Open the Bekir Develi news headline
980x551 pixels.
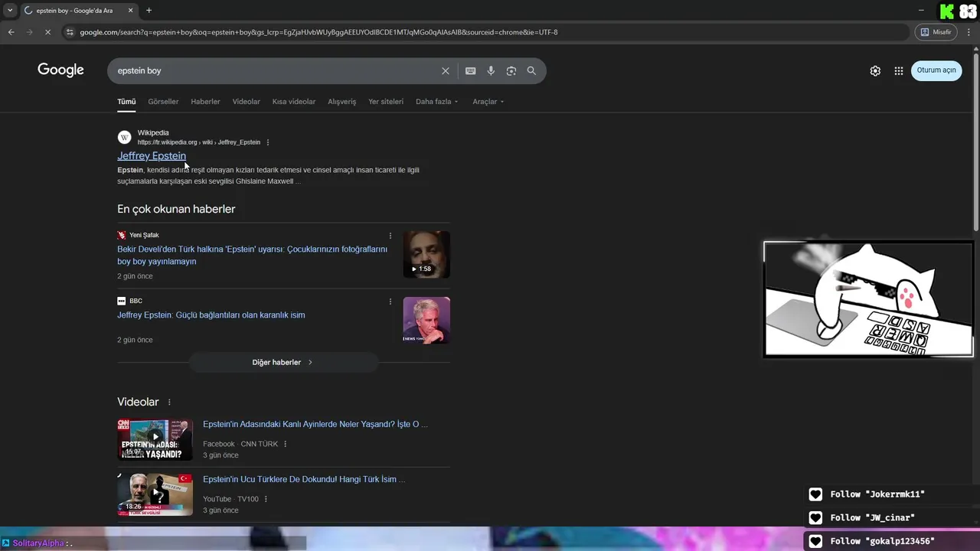(x=252, y=256)
